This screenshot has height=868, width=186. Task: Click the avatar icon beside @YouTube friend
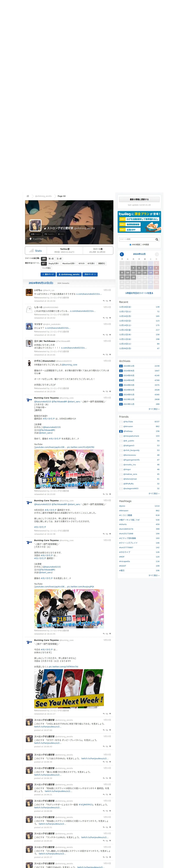pyautogui.click(x=121, y=422)
